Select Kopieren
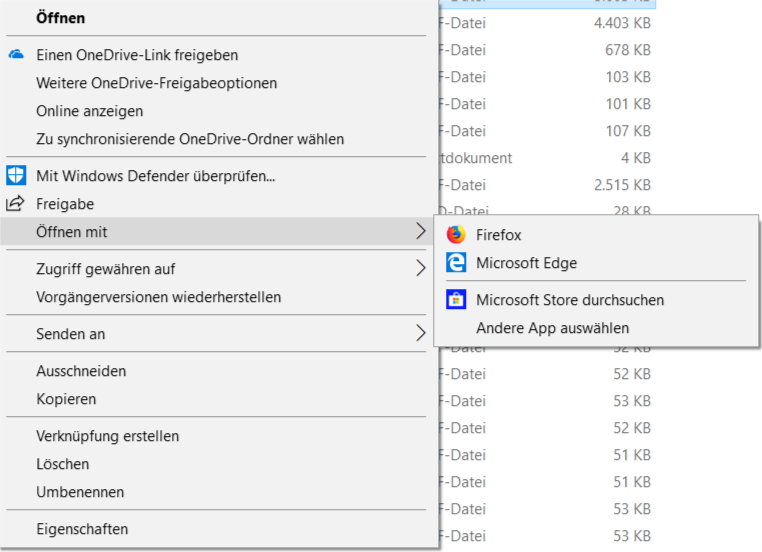 tap(66, 399)
